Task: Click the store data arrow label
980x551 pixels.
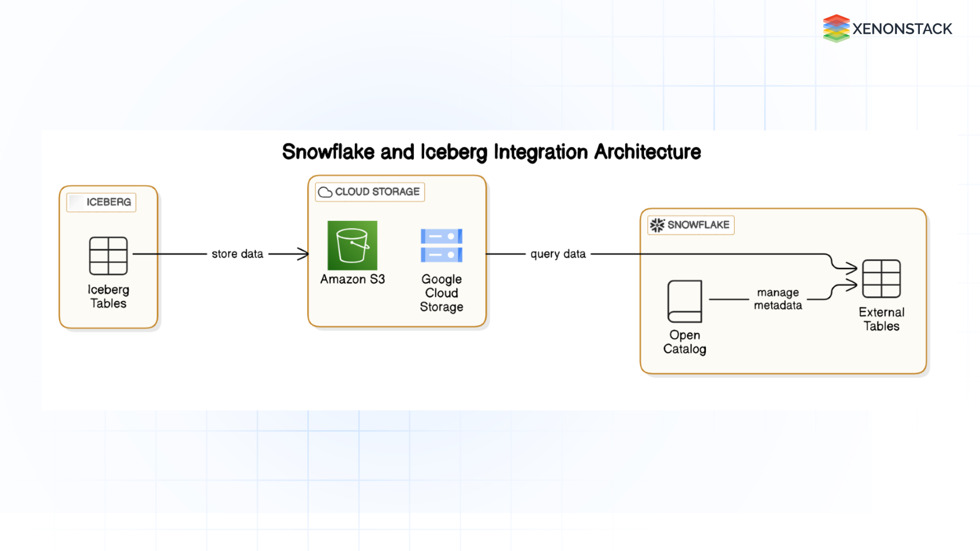Action: tap(236, 254)
